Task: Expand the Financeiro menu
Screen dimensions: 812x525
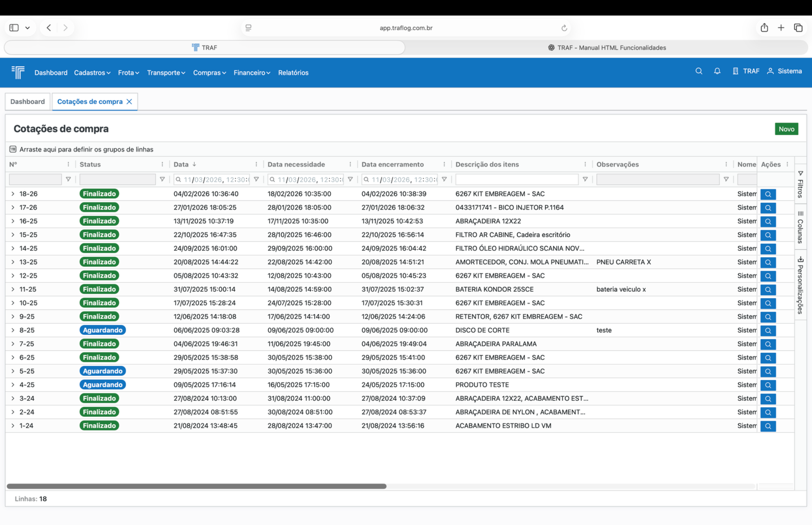Action: pyautogui.click(x=252, y=73)
